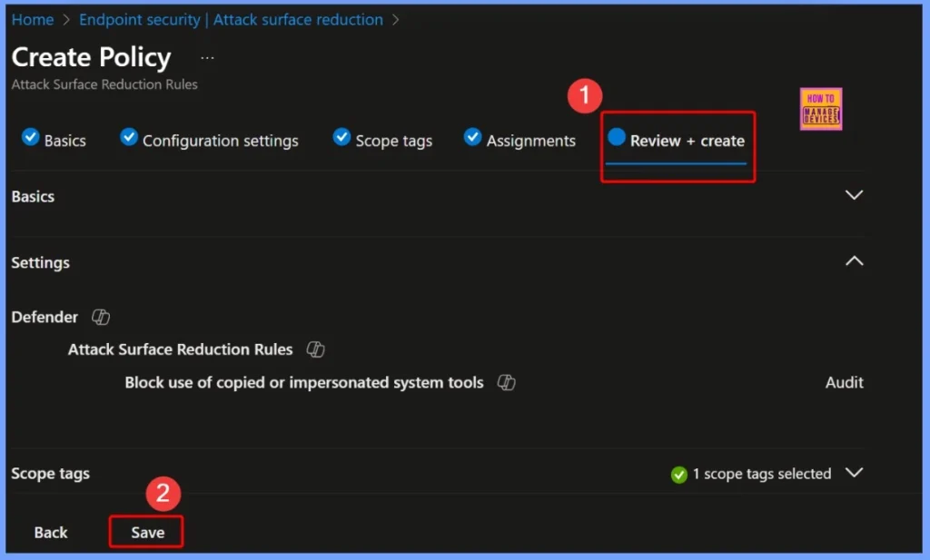Screen dimensions: 930x560
Task: Click the Save button
Action: pyautogui.click(x=145, y=532)
